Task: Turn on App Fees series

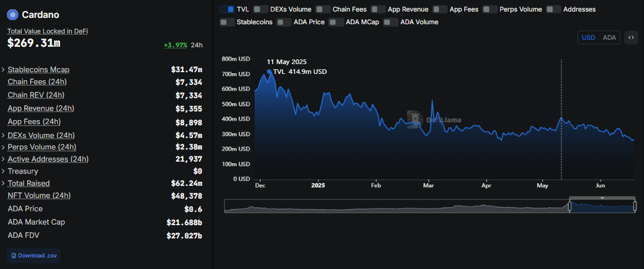Action: coord(440,9)
